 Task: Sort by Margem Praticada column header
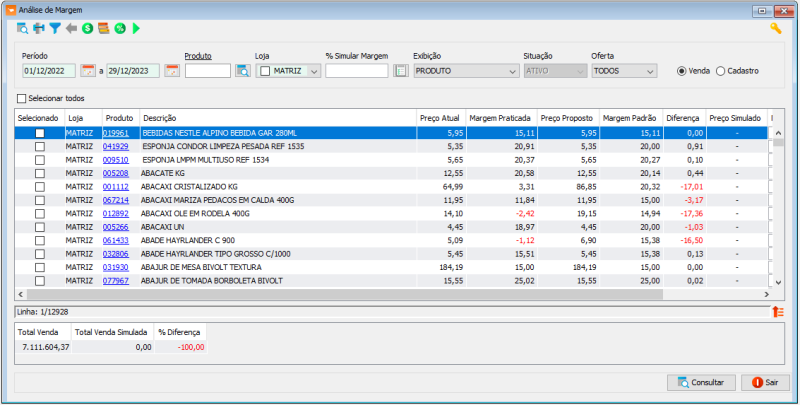(x=501, y=118)
